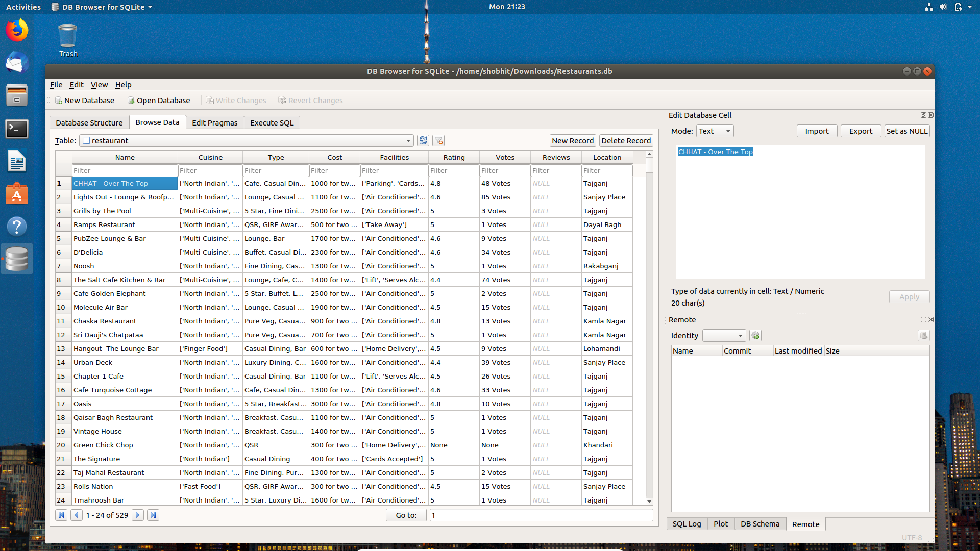Click the clear all filters icon
The image size is (980, 551).
(x=438, y=141)
